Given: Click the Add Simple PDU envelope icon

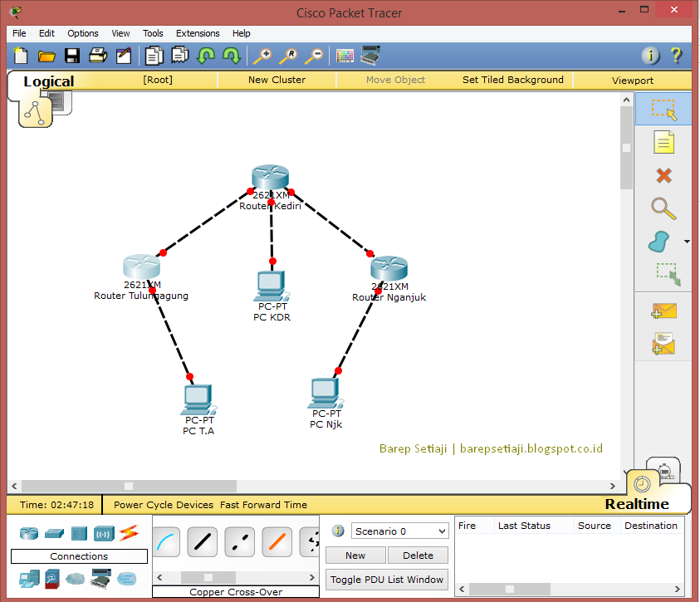Looking at the screenshot, I should [663, 311].
